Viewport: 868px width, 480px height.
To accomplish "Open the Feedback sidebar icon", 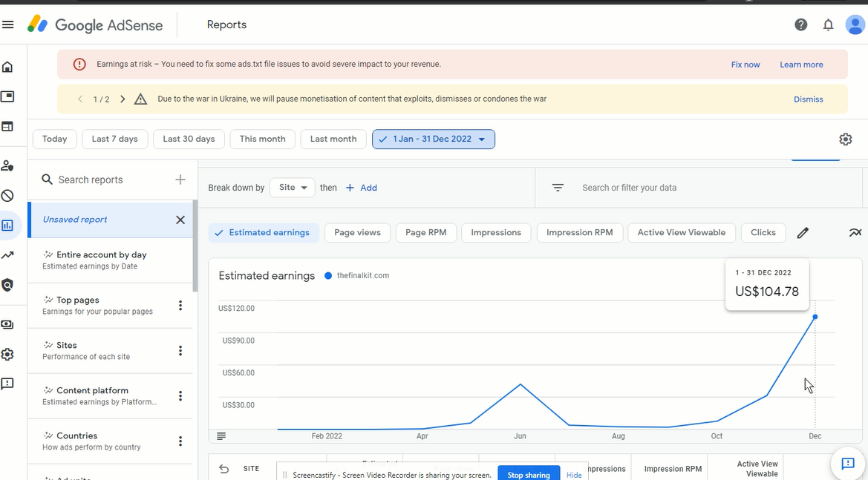I will pyautogui.click(x=7, y=384).
